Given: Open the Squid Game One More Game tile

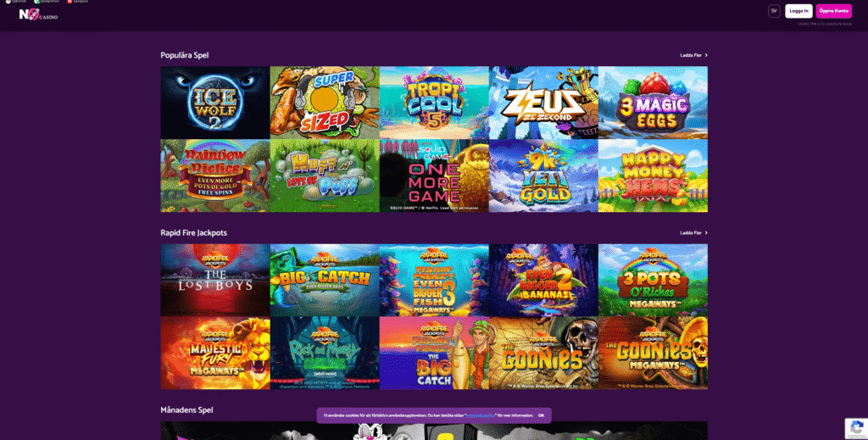Looking at the screenshot, I should coord(435,175).
